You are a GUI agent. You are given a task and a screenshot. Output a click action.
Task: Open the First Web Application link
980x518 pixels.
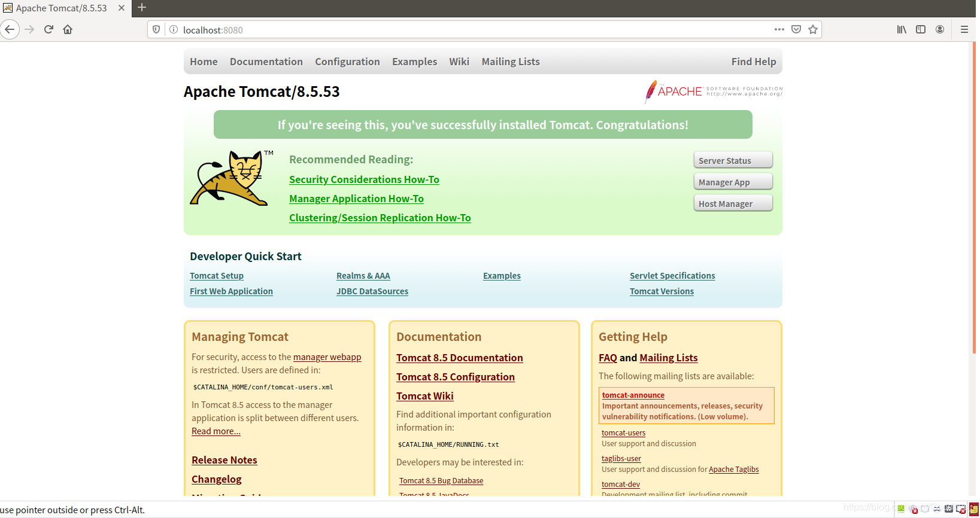(231, 291)
